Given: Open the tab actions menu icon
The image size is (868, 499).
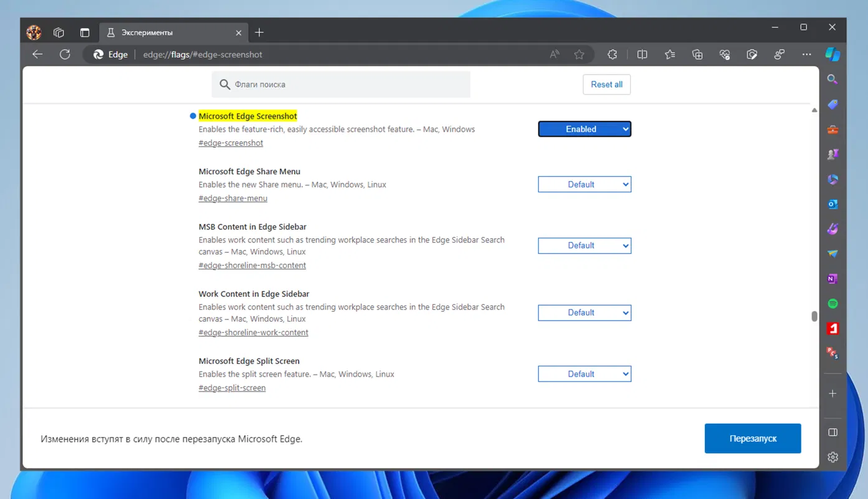Looking at the screenshot, I should point(85,32).
